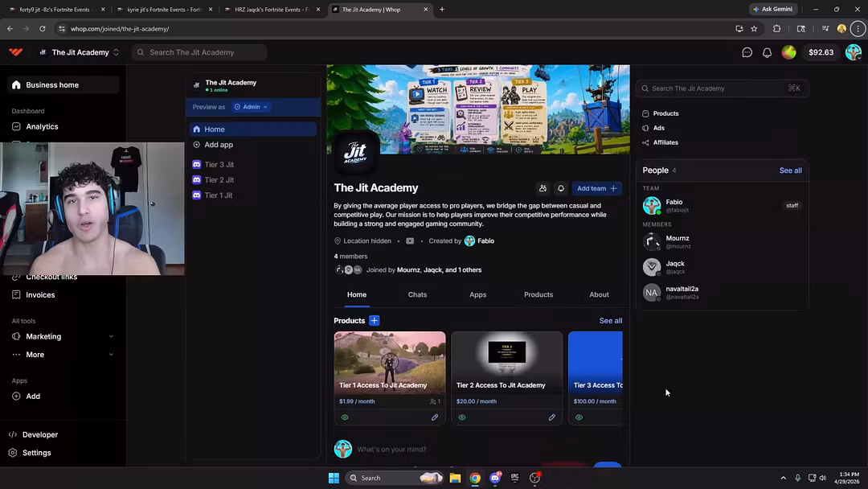
Task: Open Business home
Action: pyautogui.click(x=63, y=85)
